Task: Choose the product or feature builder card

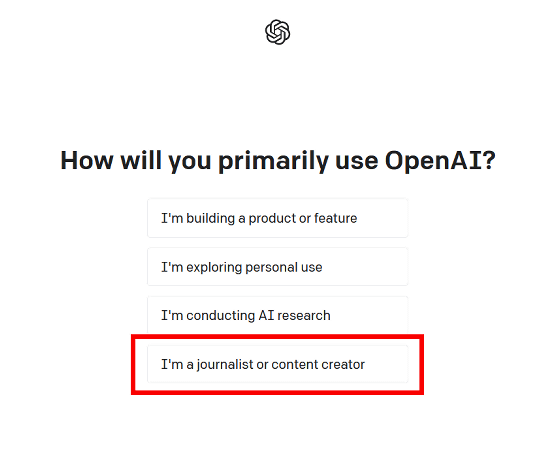Action: [278, 218]
